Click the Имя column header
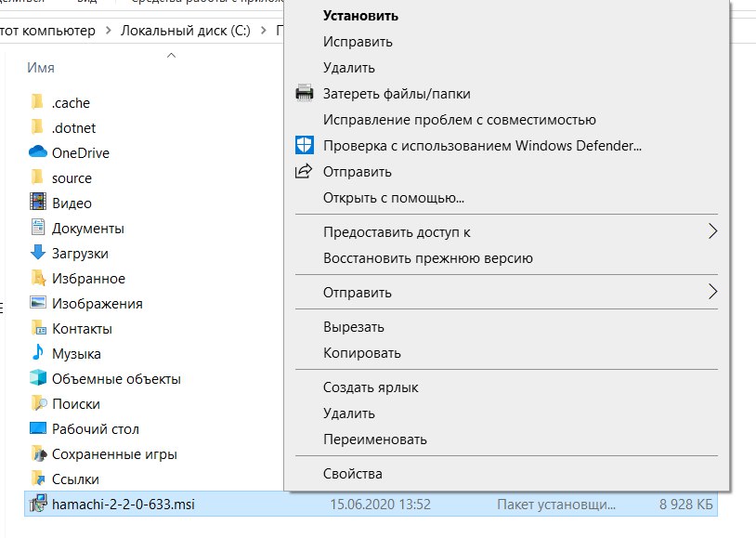The image size is (756, 538). click(41, 68)
